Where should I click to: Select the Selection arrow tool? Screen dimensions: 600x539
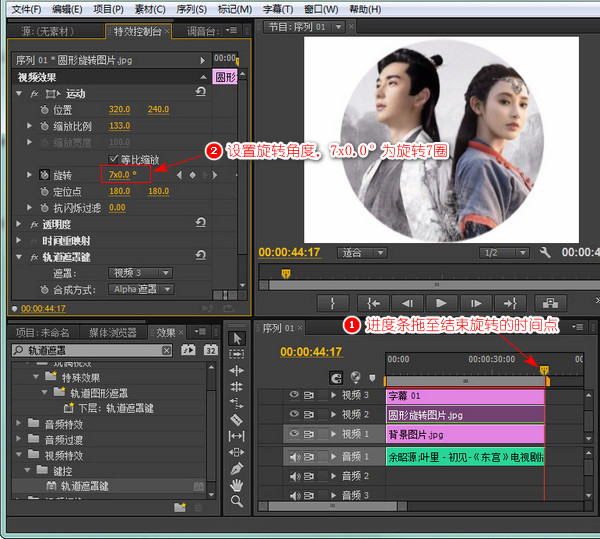pyautogui.click(x=237, y=339)
